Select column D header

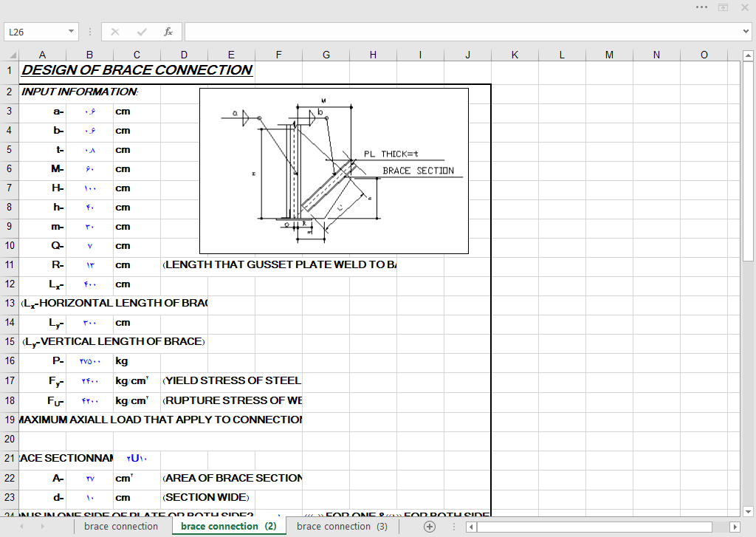pos(184,55)
